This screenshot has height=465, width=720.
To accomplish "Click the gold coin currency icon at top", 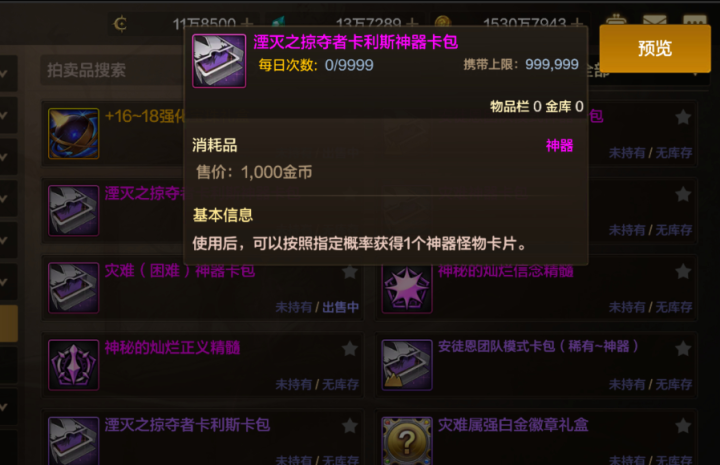I will pyautogui.click(x=443, y=22).
